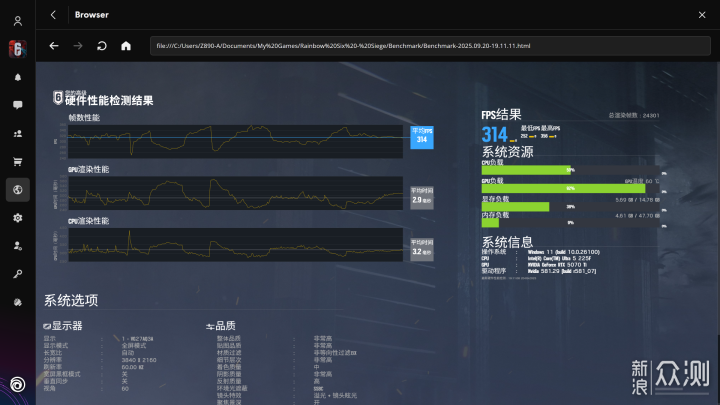The width and height of the screenshot is (720, 405).
Task: Click the CPU load green bar
Action: [x=526, y=170]
